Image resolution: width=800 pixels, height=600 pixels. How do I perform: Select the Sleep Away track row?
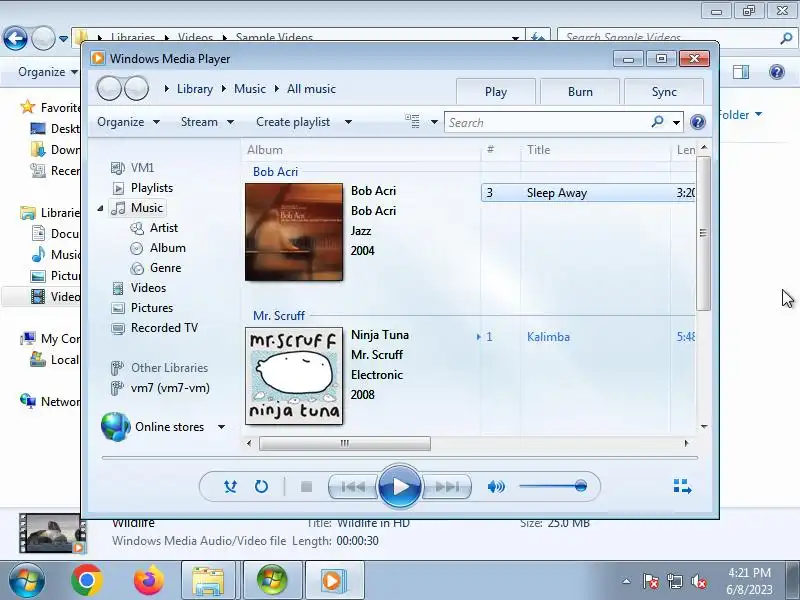(588, 193)
